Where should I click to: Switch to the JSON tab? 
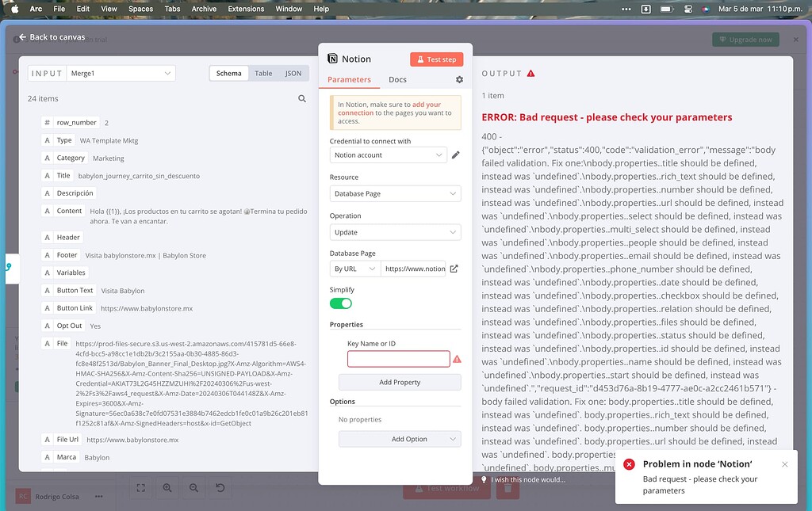[x=293, y=72]
